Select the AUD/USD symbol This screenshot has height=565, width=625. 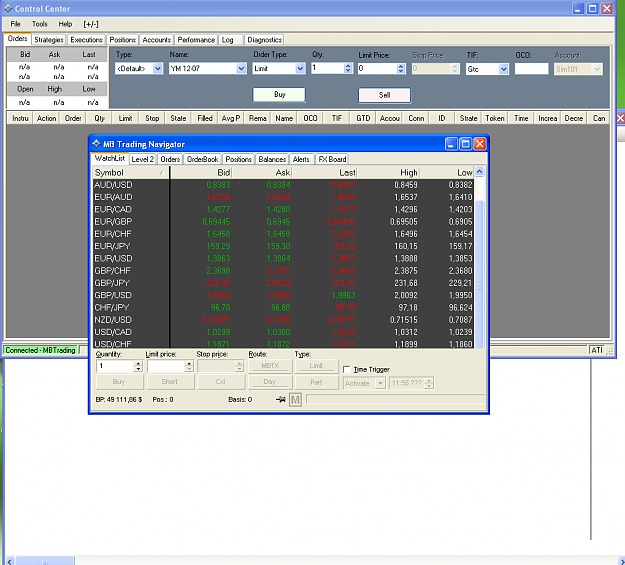[114, 185]
